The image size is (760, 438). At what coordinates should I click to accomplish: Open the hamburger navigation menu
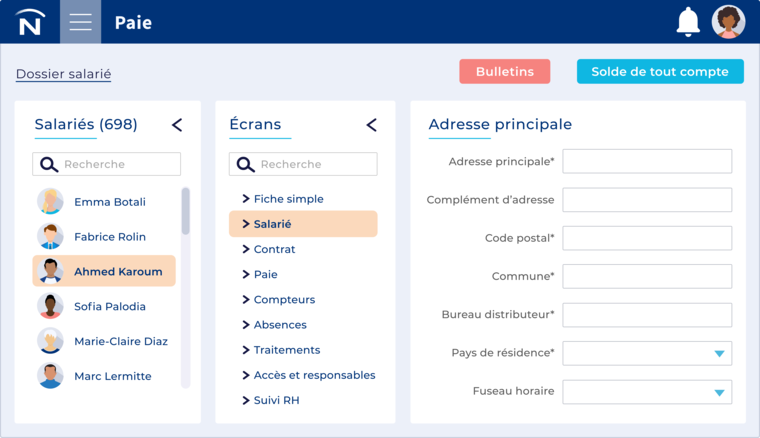80,22
